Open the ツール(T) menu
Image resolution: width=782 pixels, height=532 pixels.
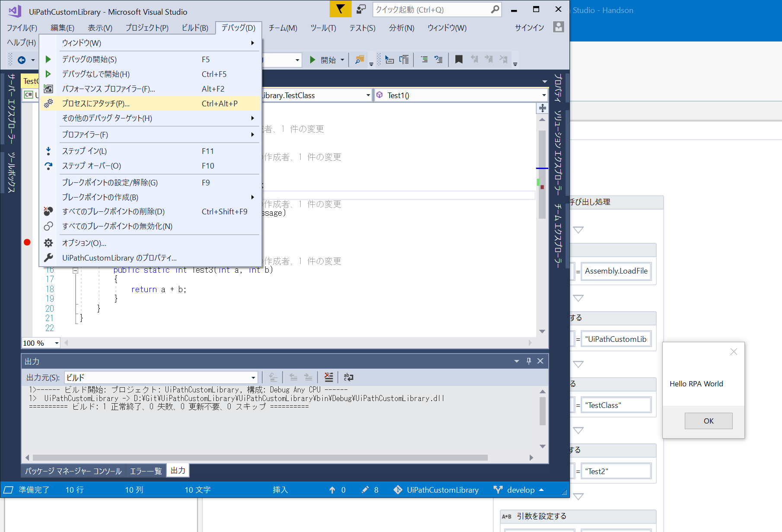point(323,28)
